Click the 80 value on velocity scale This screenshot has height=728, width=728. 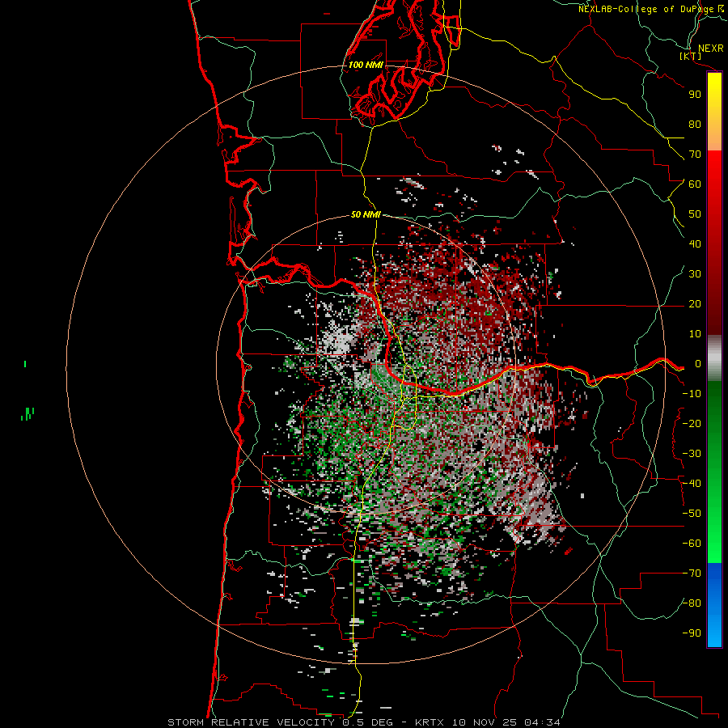pos(695,125)
